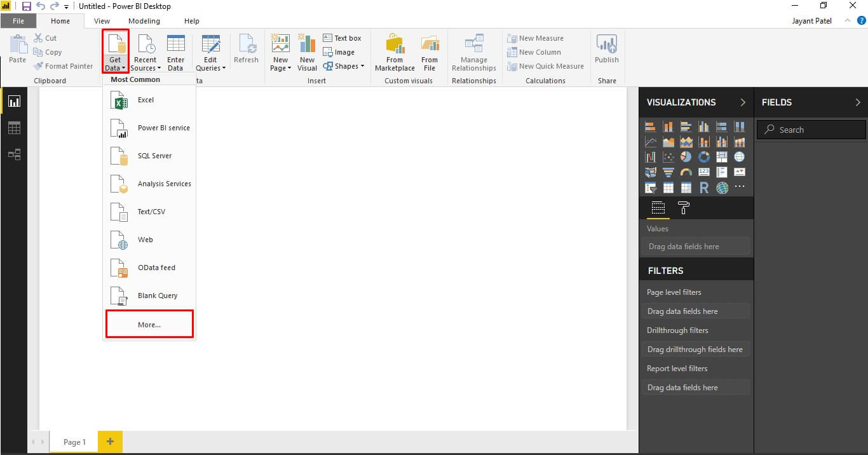
Task: Switch to Data view in left sidebar
Action: click(14, 128)
